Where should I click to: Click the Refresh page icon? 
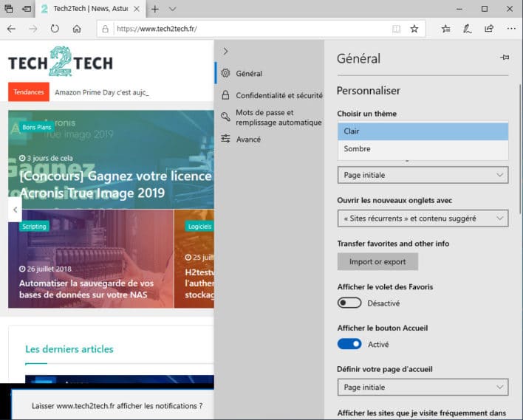coord(55,29)
